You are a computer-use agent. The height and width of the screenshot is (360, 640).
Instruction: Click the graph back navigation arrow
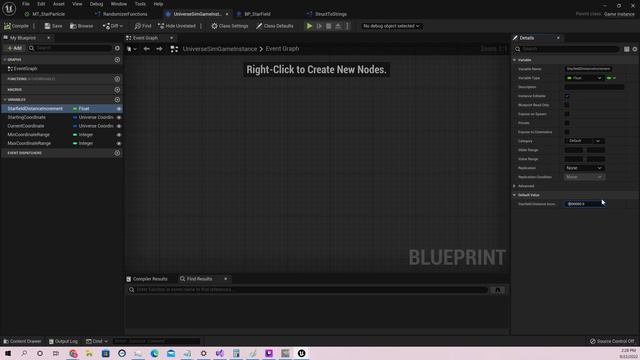click(x=147, y=49)
